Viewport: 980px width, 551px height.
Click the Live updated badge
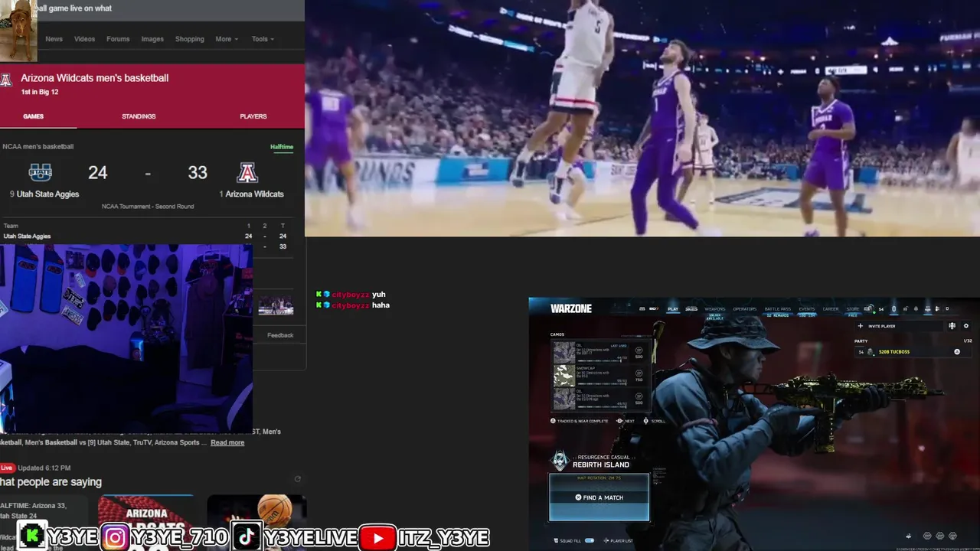[7, 468]
